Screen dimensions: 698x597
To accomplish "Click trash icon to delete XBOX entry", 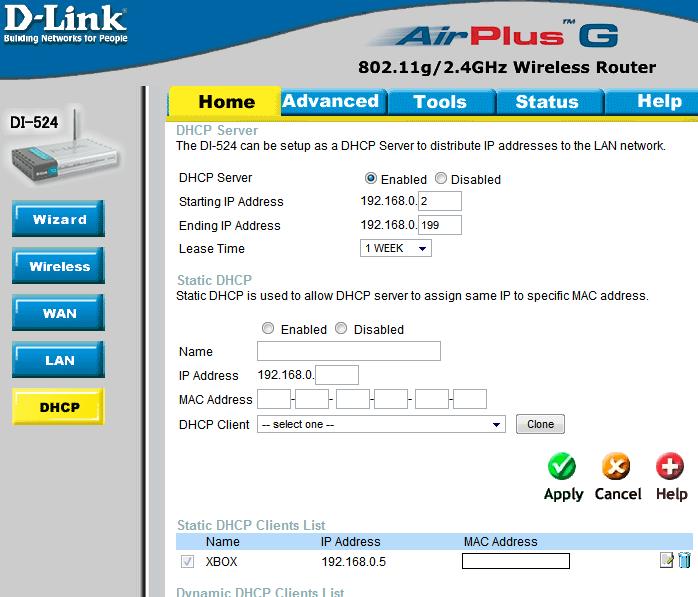I will tap(684, 561).
